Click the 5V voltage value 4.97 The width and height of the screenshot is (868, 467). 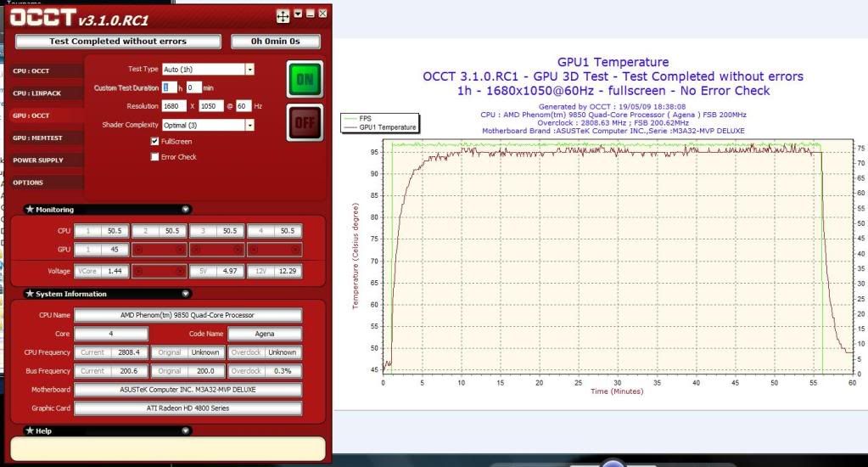click(x=230, y=271)
